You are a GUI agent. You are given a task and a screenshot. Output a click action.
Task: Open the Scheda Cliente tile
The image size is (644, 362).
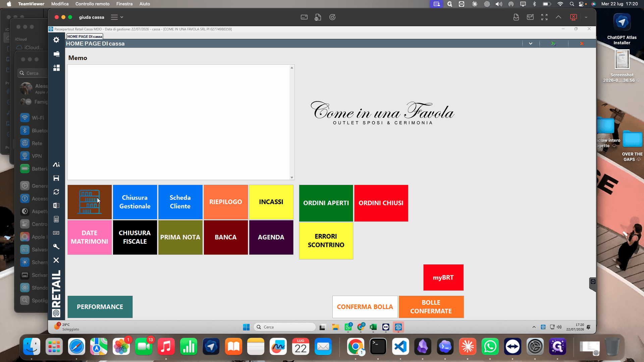180,202
